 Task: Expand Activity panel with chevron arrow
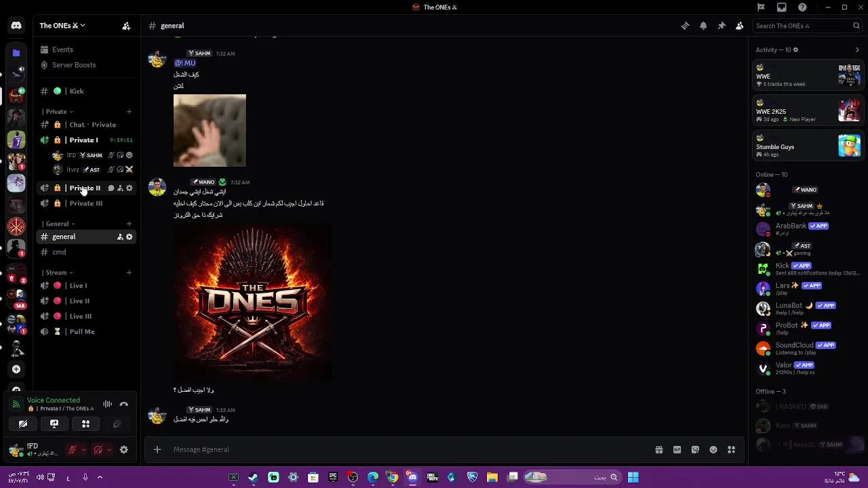pos(857,49)
